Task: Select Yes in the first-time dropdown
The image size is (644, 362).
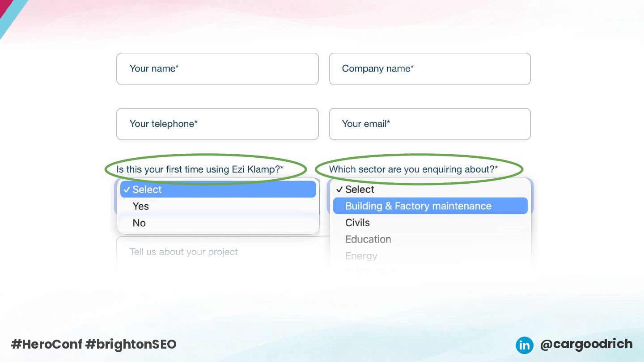Action: pos(141,206)
